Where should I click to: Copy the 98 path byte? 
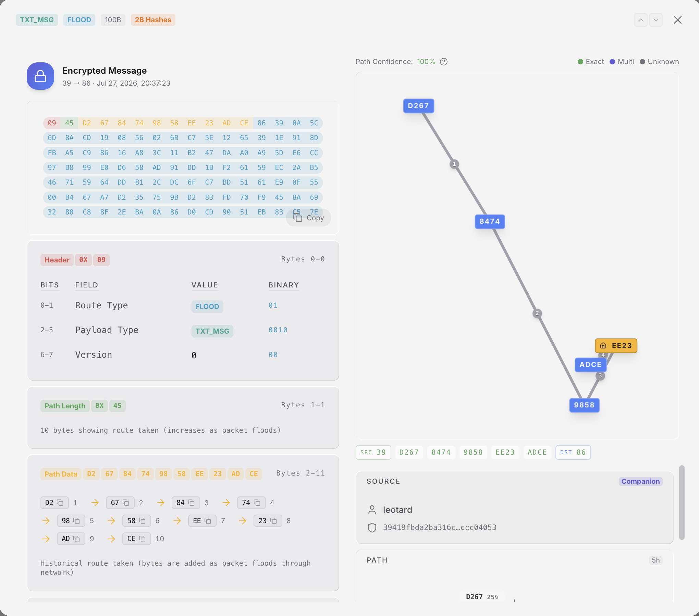pyautogui.click(x=77, y=521)
